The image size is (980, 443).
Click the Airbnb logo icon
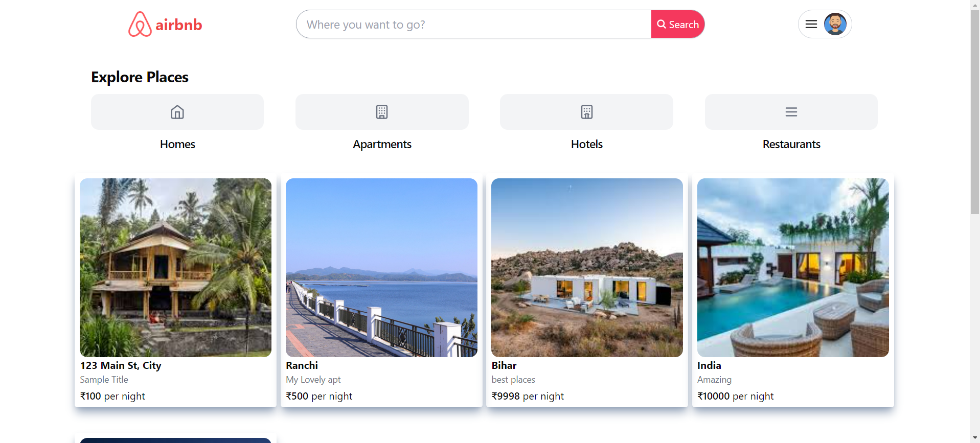[x=140, y=25]
